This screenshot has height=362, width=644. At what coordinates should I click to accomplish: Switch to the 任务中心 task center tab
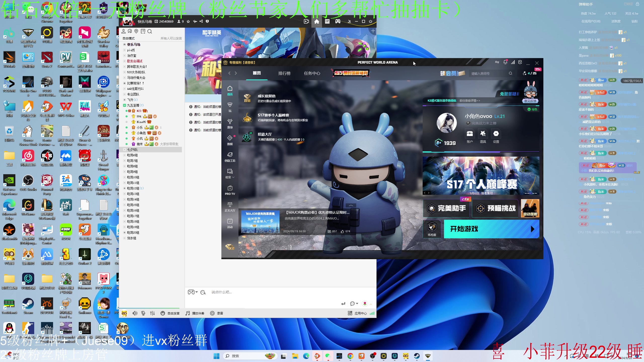click(312, 73)
